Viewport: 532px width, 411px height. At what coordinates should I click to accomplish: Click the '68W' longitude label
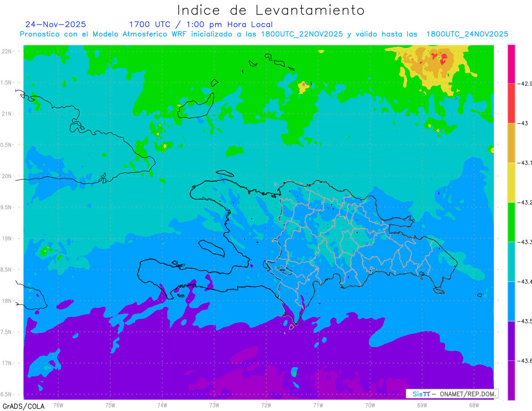tap(474, 405)
